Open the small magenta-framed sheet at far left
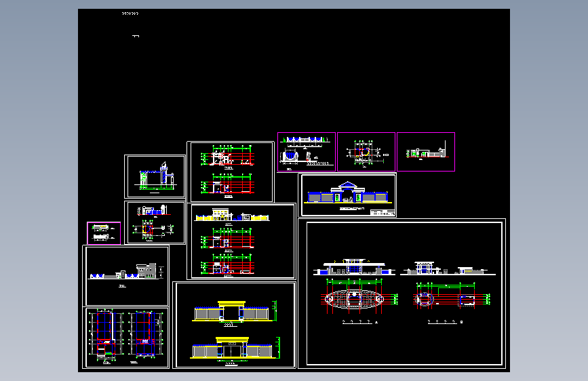Image resolution: width=588 pixels, height=381 pixels. tap(104, 233)
